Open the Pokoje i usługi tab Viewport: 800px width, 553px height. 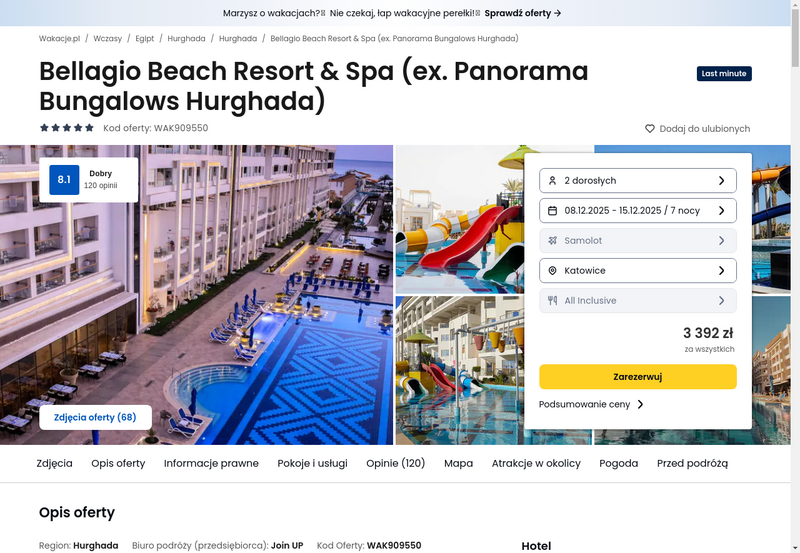tap(312, 463)
